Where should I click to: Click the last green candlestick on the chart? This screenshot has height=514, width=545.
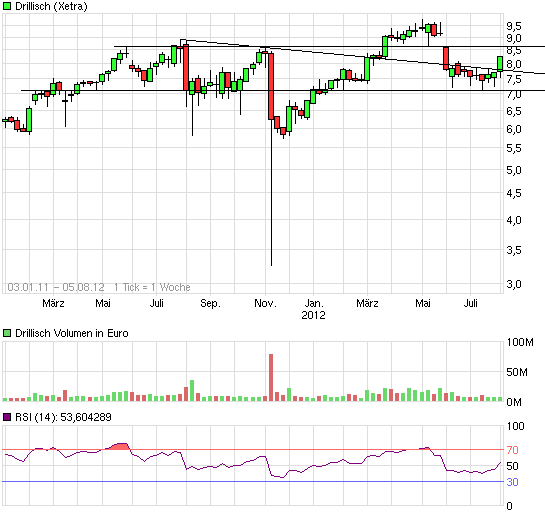[x=500, y=64]
